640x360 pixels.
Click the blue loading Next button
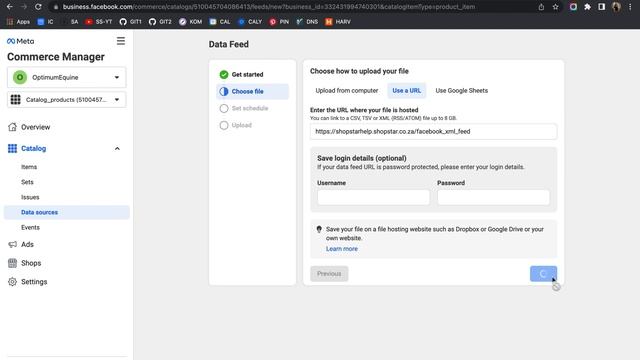coord(543,274)
